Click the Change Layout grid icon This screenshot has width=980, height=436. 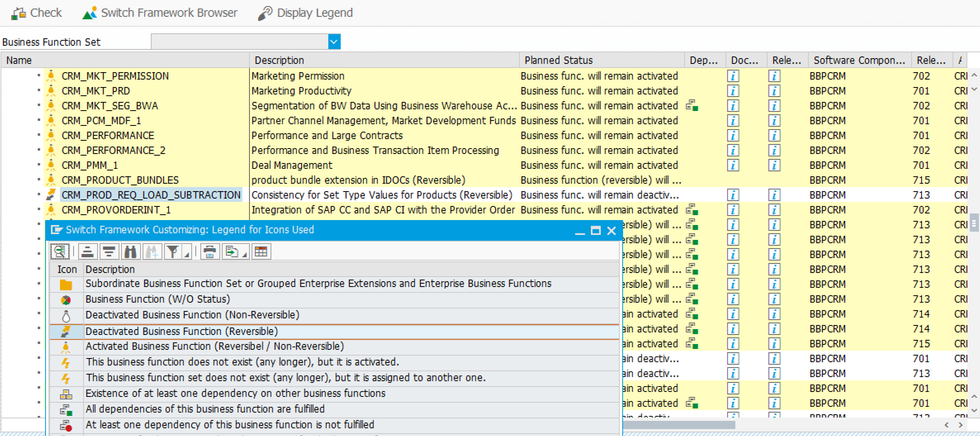coord(261,252)
